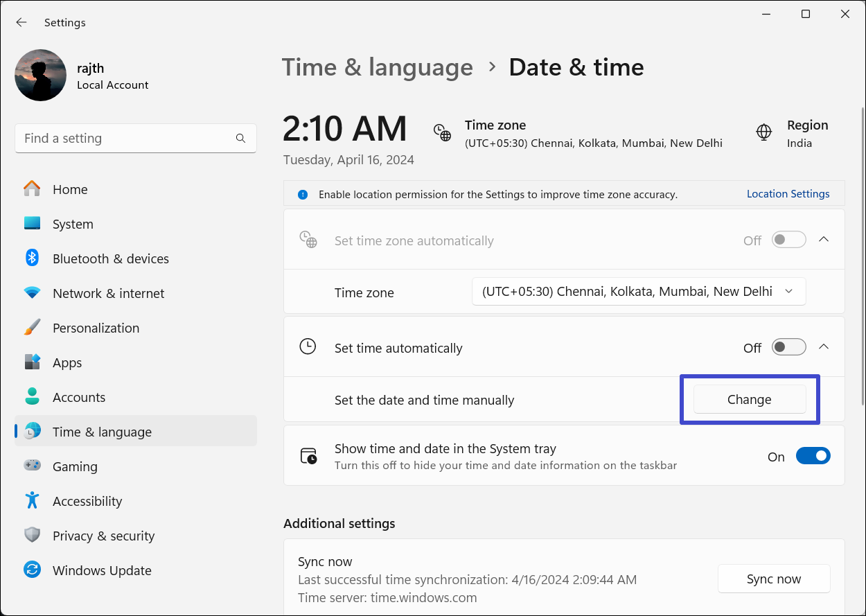866x616 pixels.
Task: Click the Bluetooth & devices icon
Action: click(32, 258)
